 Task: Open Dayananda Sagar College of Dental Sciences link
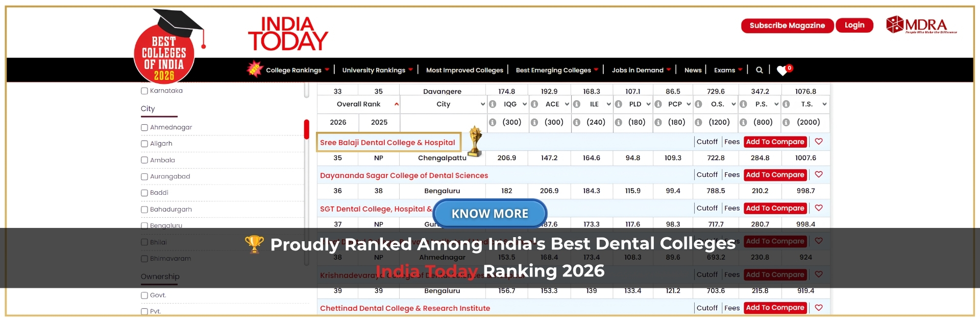click(x=404, y=175)
